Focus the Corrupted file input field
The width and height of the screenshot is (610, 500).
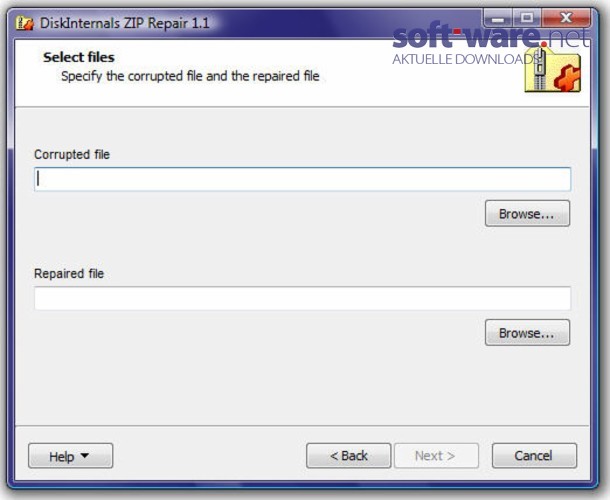(303, 179)
